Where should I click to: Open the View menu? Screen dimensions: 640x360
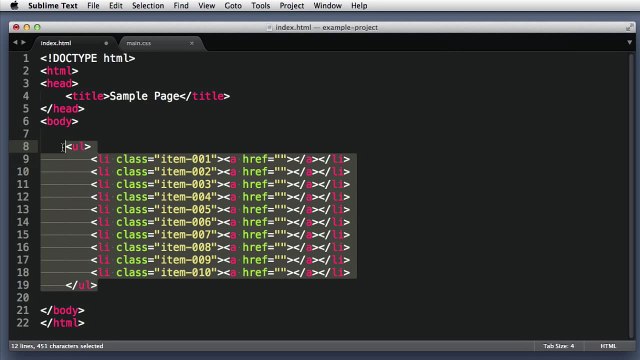tap(207, 6)
